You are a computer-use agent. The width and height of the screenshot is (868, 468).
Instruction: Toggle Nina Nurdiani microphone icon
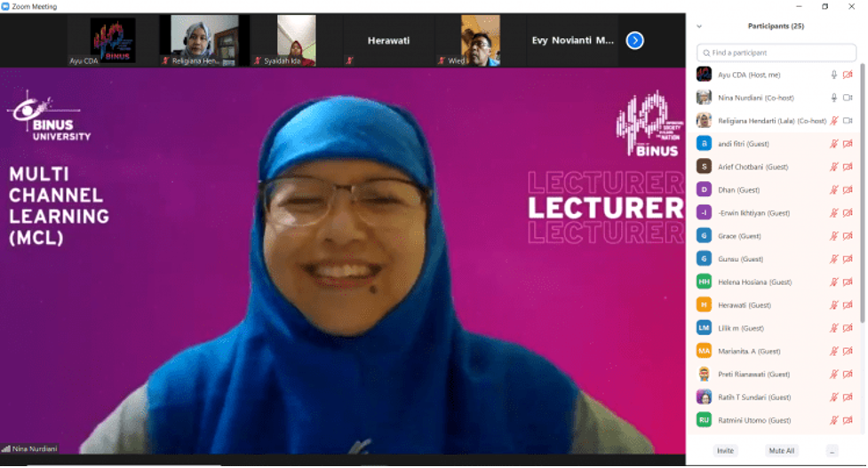pos(833,98)
